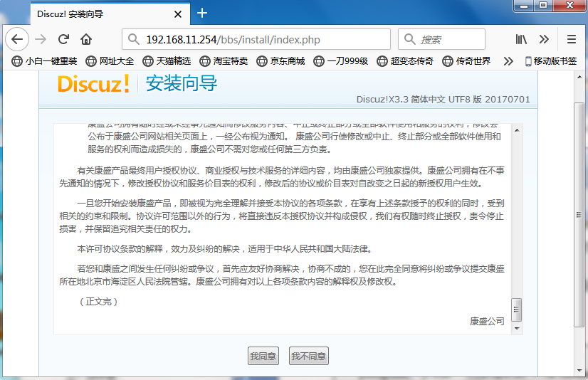Click the page scrollbar down arrow
The image size is (588, 380).
click(579, 371)
